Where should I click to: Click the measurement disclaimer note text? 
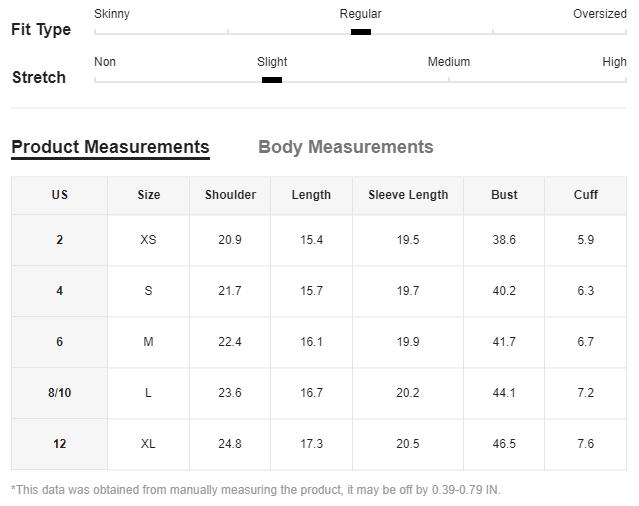[x=256, y=490]
